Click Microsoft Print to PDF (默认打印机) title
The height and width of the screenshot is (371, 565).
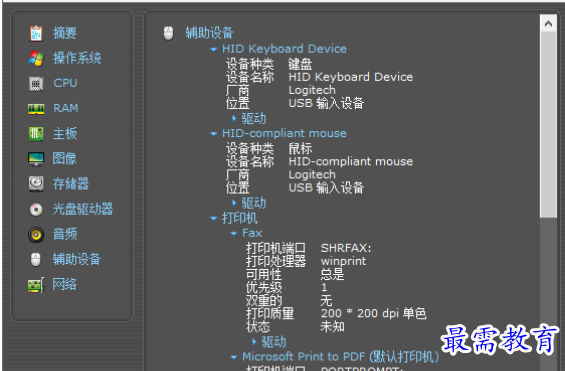341,357
